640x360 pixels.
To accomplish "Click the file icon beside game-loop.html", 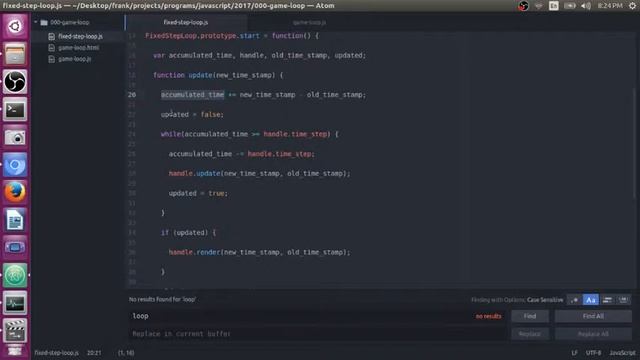I will [x=51, y=48].
